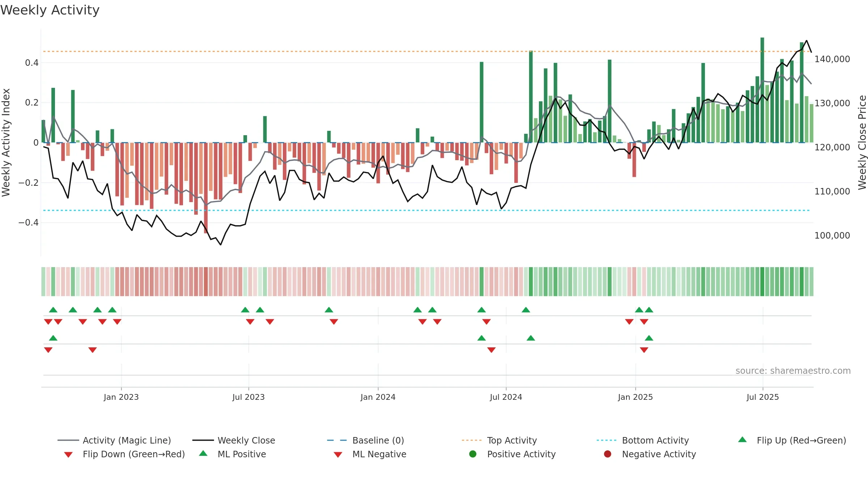Click the '−0.2' left axis tick label
The height and width of the screenshot is (488, 868).
29,183
